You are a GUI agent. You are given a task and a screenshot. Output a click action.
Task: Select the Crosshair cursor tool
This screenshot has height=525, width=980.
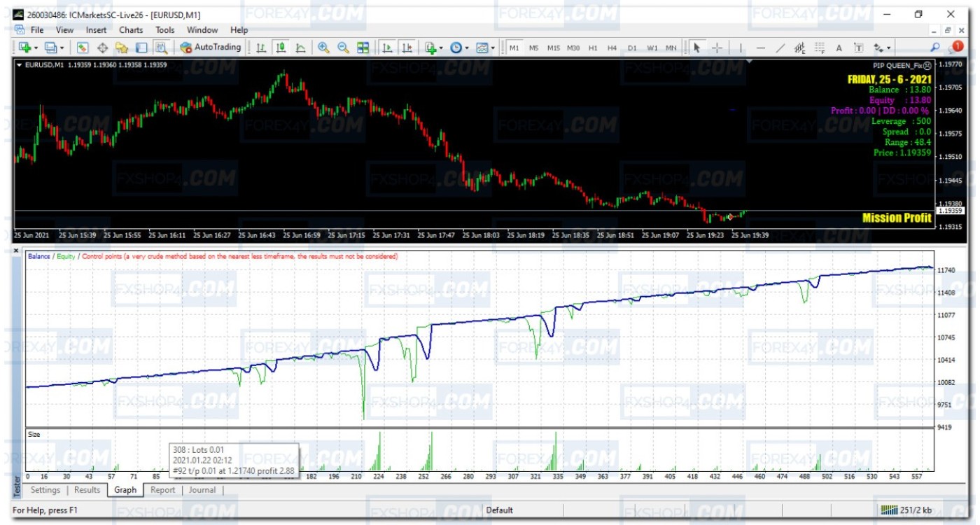(717, 48)
